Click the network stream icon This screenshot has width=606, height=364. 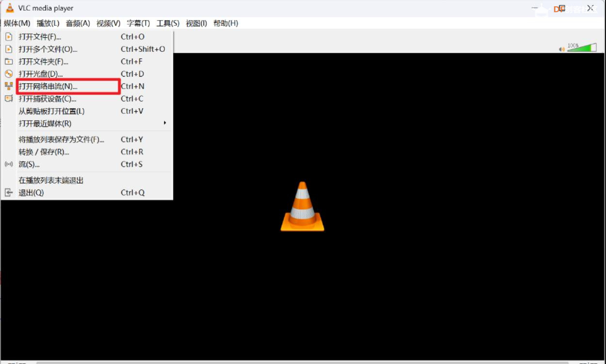[9, 86]
